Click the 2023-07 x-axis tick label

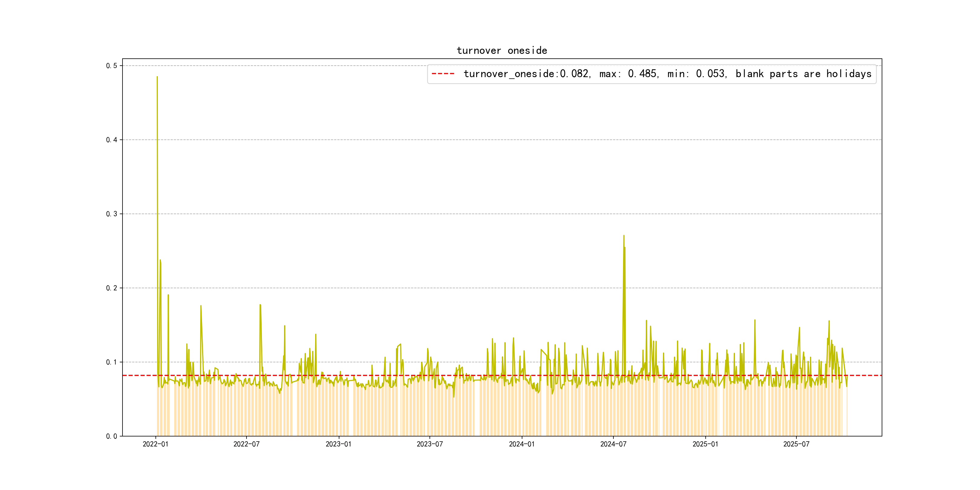click(430, 444)
